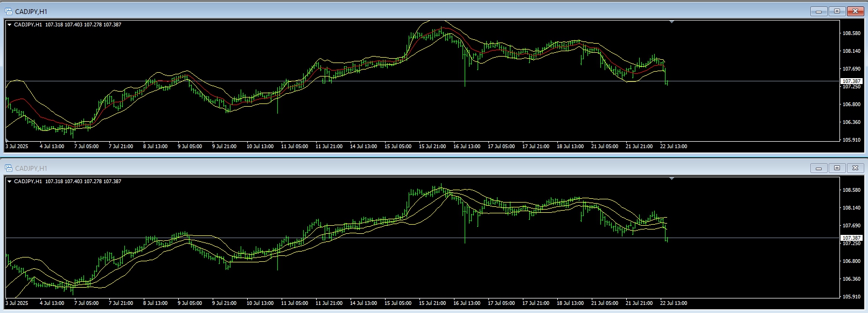Restore the lower CADJPY,H1 chart window

click(x=837, y=168)
